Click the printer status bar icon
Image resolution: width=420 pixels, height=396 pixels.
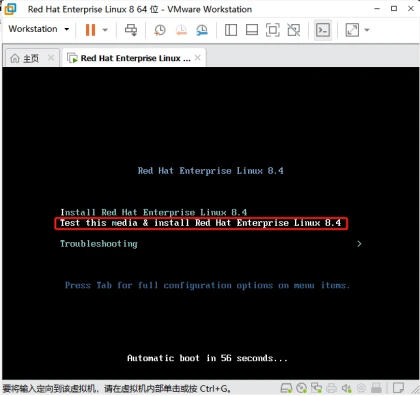click(331, 388)
